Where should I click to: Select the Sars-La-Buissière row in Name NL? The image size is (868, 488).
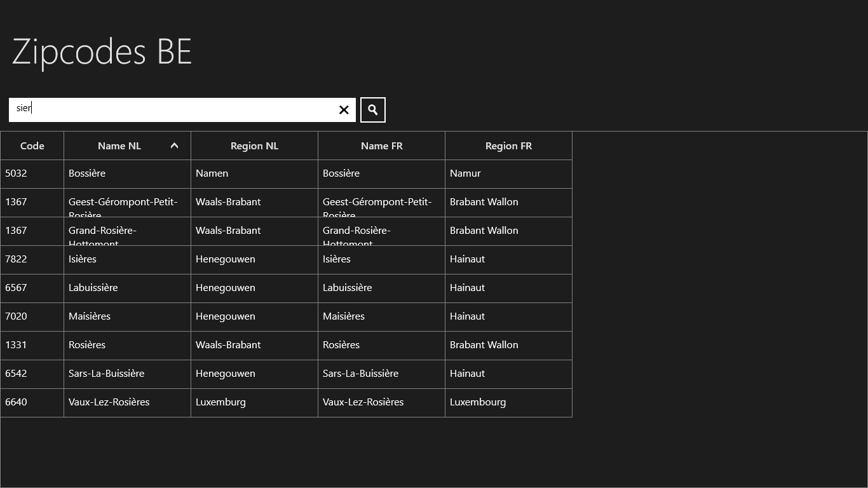click(106, 374)
